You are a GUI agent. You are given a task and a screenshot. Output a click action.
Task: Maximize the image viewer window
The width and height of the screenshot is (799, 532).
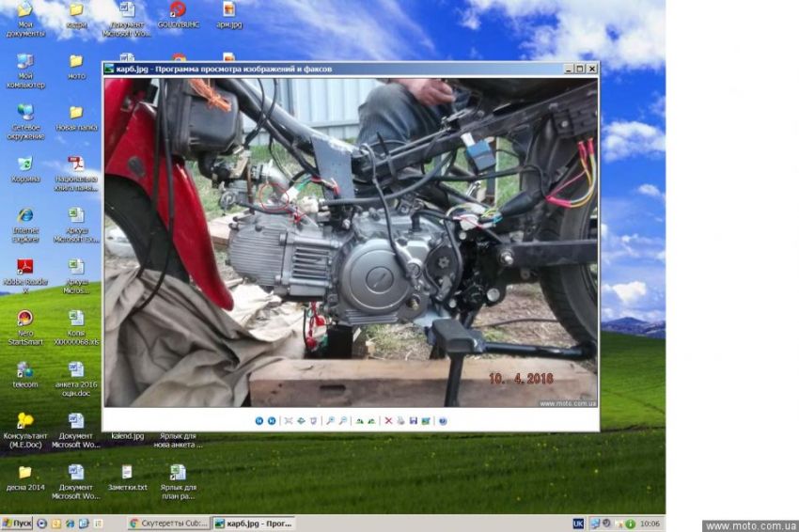580,69
